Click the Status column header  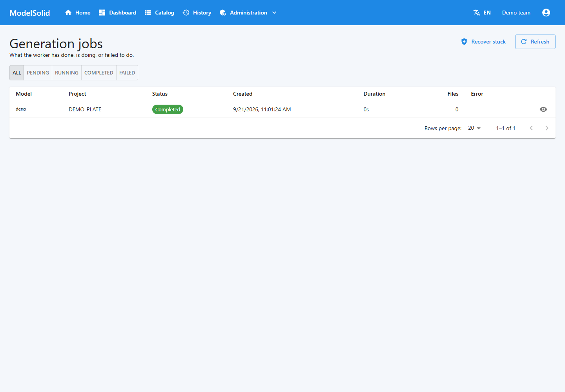pos(160,94)
